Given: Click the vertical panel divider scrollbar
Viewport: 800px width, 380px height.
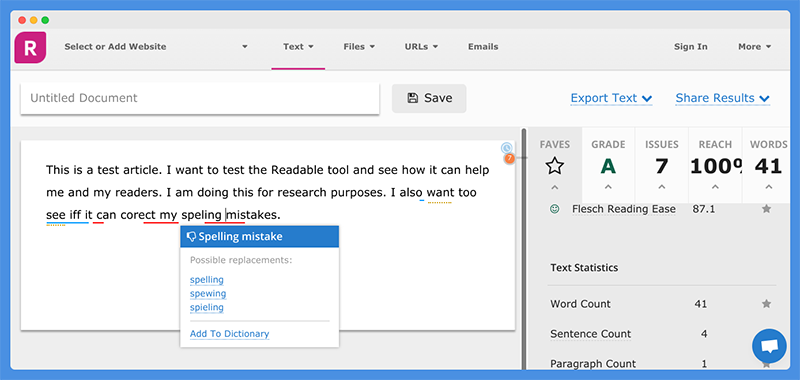Looking at the screenshot, I should click(x=524, y=249).
